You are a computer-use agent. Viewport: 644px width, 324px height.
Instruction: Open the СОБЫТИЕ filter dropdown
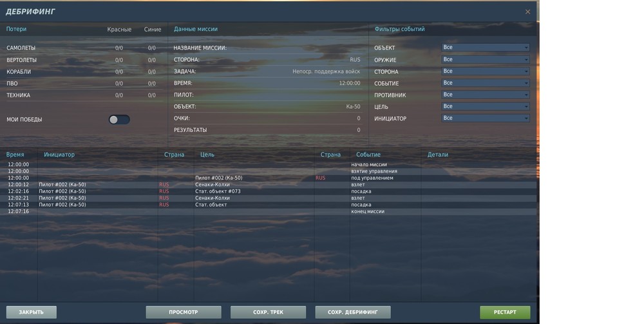point(486,83)
